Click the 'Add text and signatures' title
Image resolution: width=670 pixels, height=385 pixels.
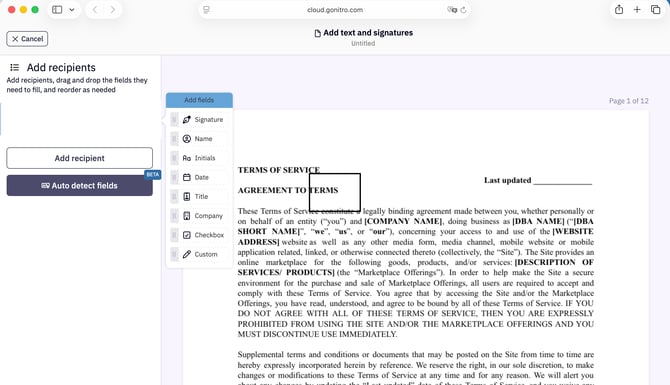(368, 33)
